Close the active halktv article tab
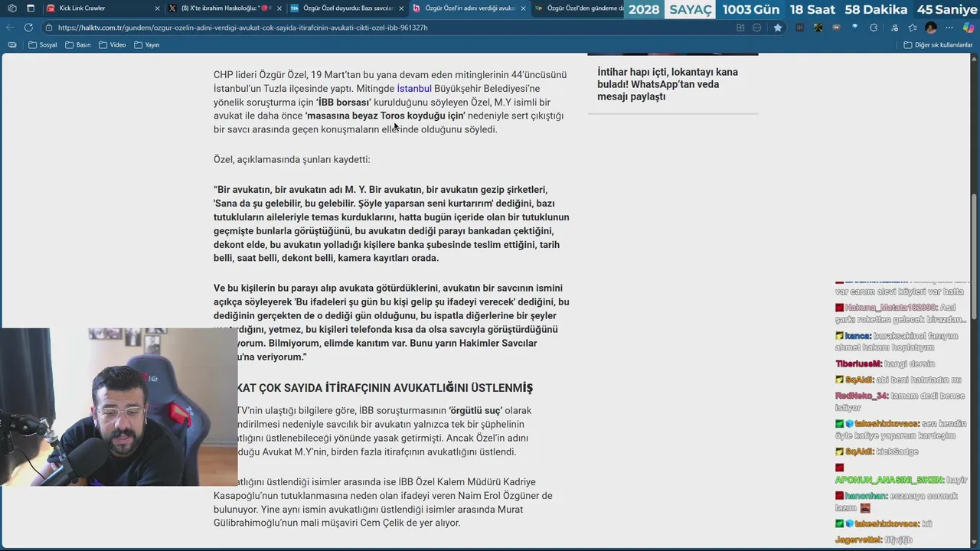Viewport: 980px width, 551px height. click(524, 8)
